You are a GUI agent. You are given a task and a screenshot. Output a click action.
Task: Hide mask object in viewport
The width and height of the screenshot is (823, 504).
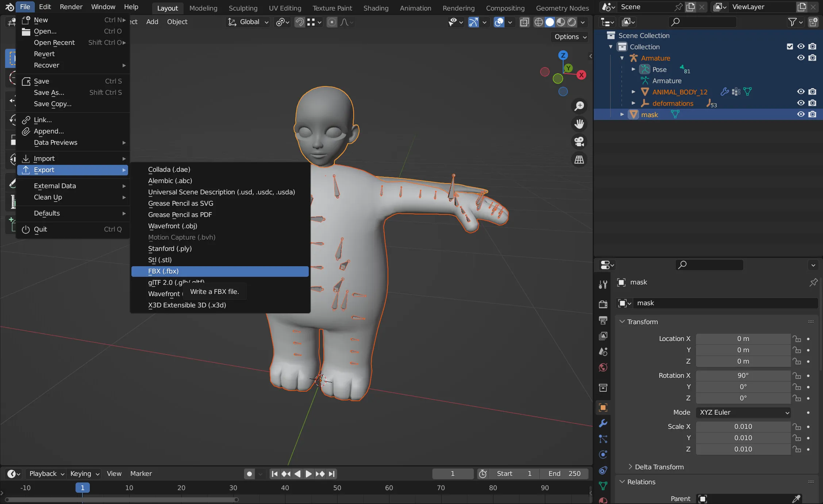pos(801,114)
